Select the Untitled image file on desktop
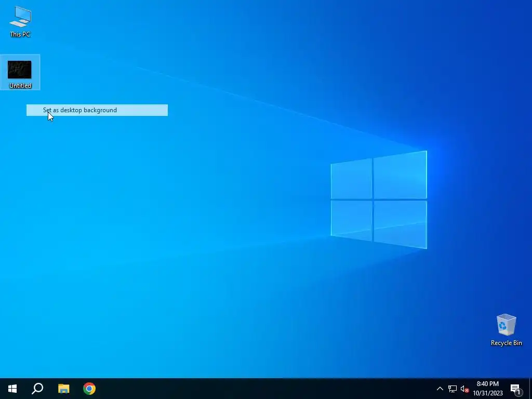532x399 pixels. [x=20, y=72]
